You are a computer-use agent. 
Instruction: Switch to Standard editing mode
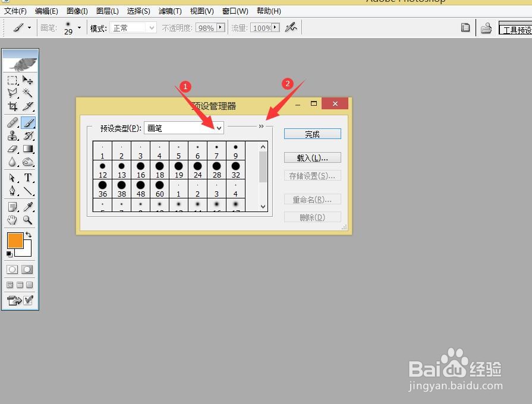tap(12, 269)
